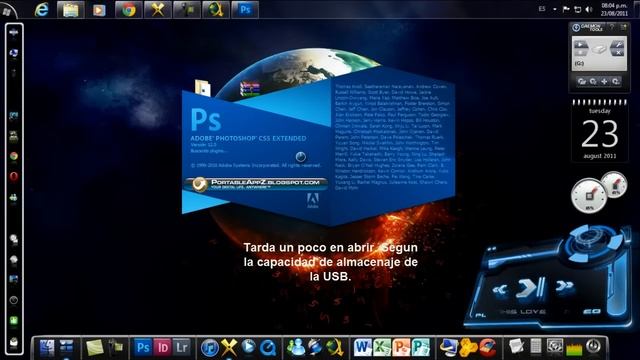This screenshot has height=360, width=640.
Task: Click the large CPU meter gauge gadget
Action: (x=589, y=196)
